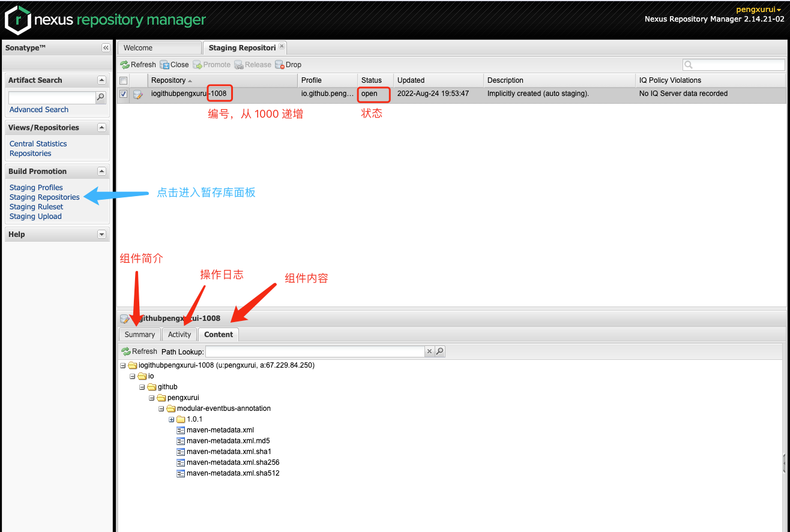Switch to the Welcome tab
Screen dimensions: 790x532
coord(159,48)
